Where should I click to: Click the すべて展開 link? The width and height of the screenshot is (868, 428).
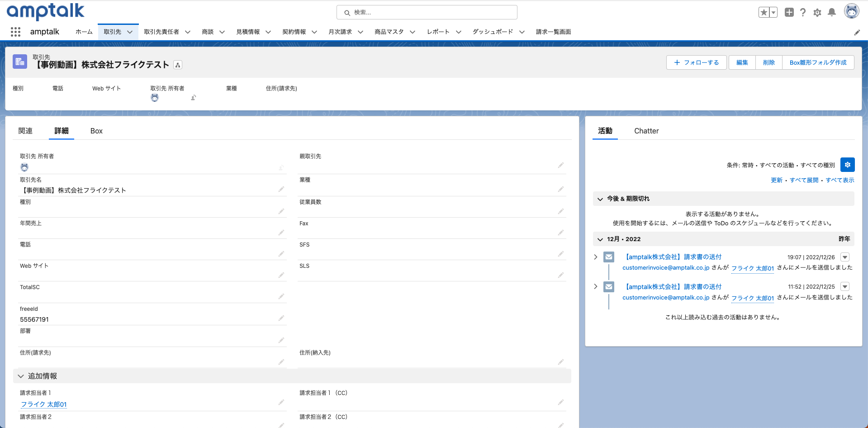804,180
